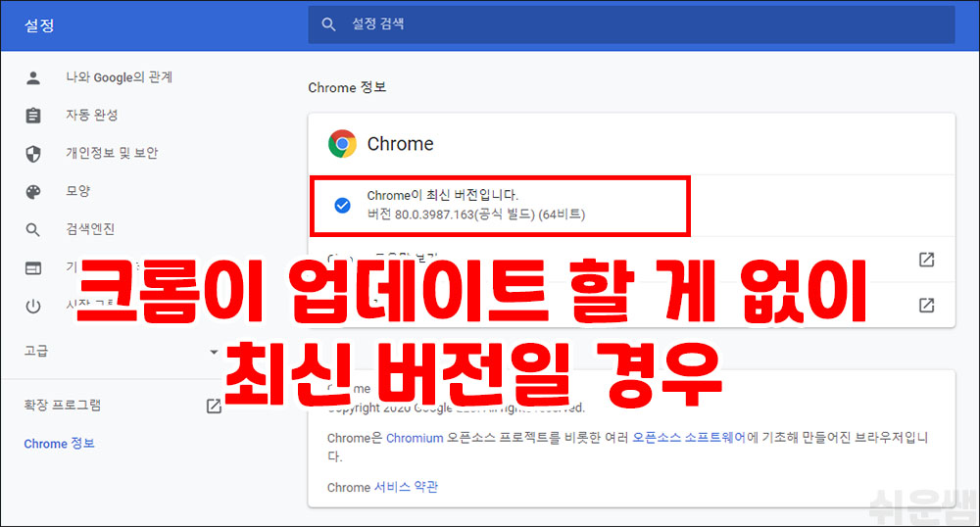Click the Chrome logo icon
This screenshot has height=527, width=980.
point(342,144)
